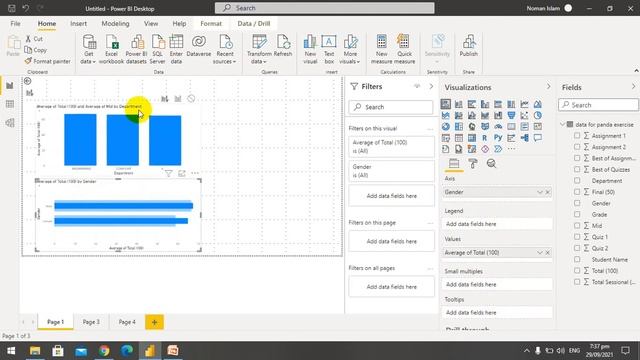
Task: Switch to the Modeling ribbon tab
Action: tap(115, 24)
